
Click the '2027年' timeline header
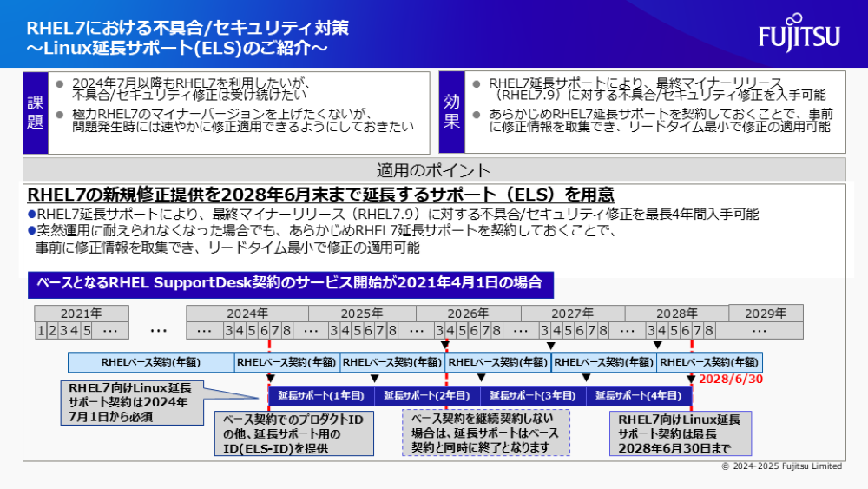coord(573,314)
